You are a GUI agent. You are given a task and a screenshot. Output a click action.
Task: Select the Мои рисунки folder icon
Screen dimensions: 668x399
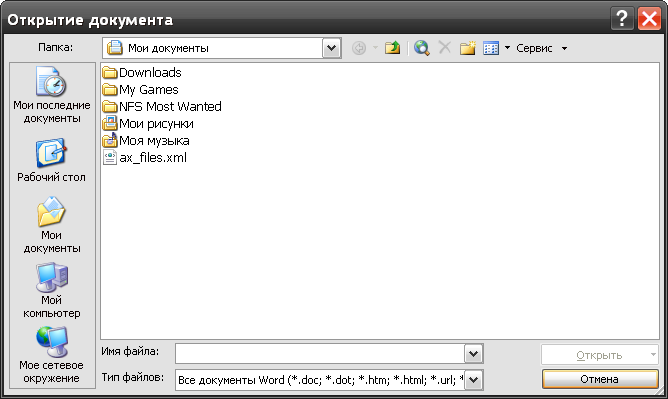pyautogui.click(x=110, y=123)
